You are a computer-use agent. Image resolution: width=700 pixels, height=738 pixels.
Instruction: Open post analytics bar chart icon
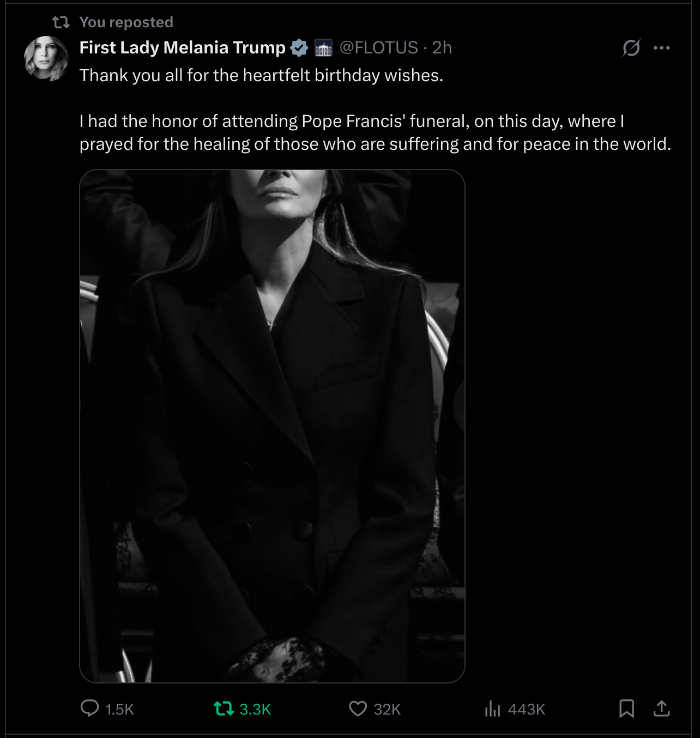(492, 709)
